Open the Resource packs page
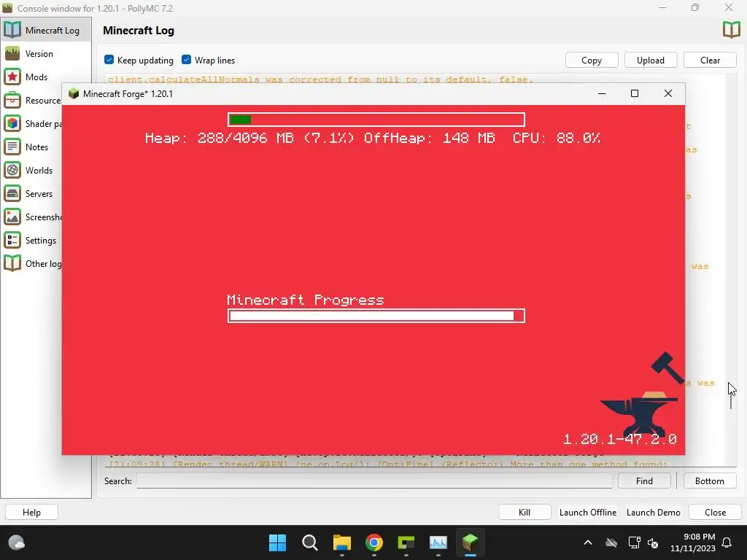The height and width of the screenshot is (560, 747). coord(31,101)
